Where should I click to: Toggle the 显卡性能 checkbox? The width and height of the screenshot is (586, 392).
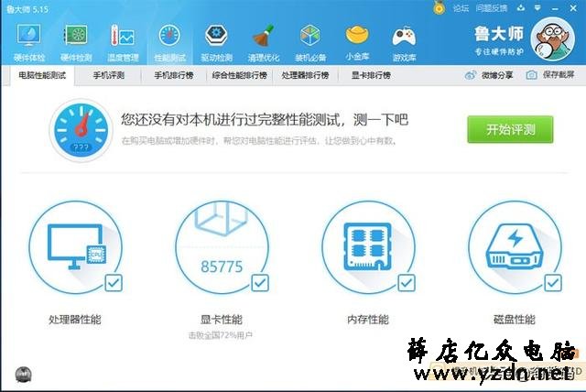click(260, 283)
